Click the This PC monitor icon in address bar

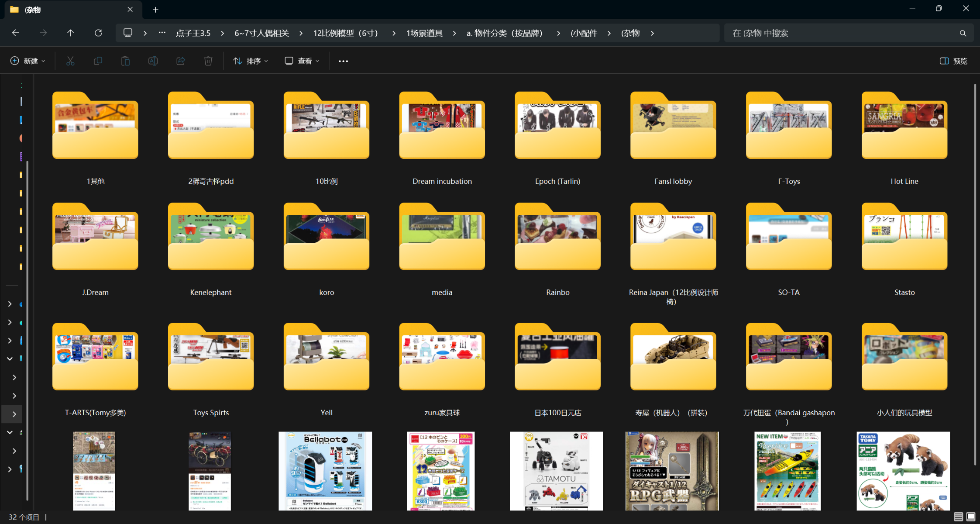[128, 33]
